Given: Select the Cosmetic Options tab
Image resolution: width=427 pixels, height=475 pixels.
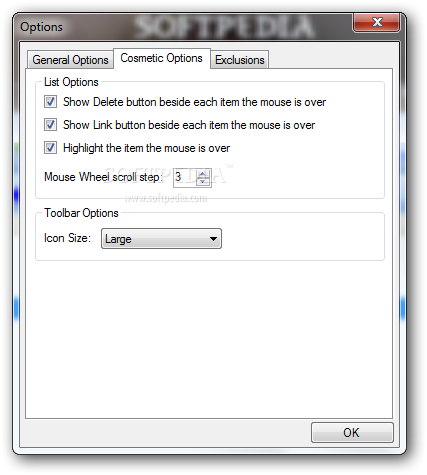Looking at the screenshot, I should coord(162,58).
